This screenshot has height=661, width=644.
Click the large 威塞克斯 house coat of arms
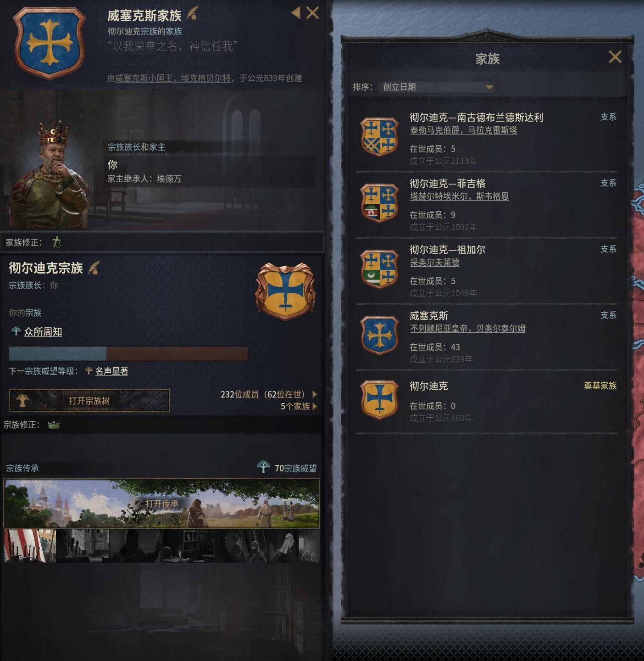[x=49, y=43]
